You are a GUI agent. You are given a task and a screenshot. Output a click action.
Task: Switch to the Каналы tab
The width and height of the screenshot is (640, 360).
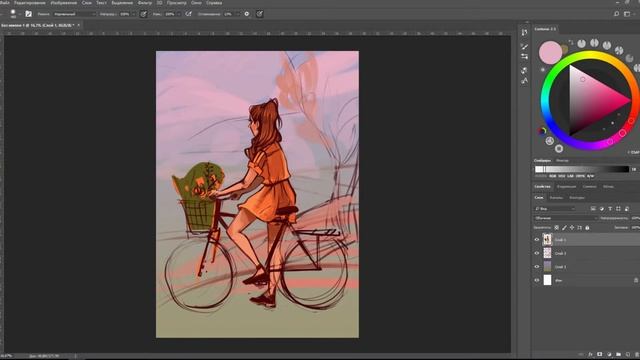click(x=556, y=198)
